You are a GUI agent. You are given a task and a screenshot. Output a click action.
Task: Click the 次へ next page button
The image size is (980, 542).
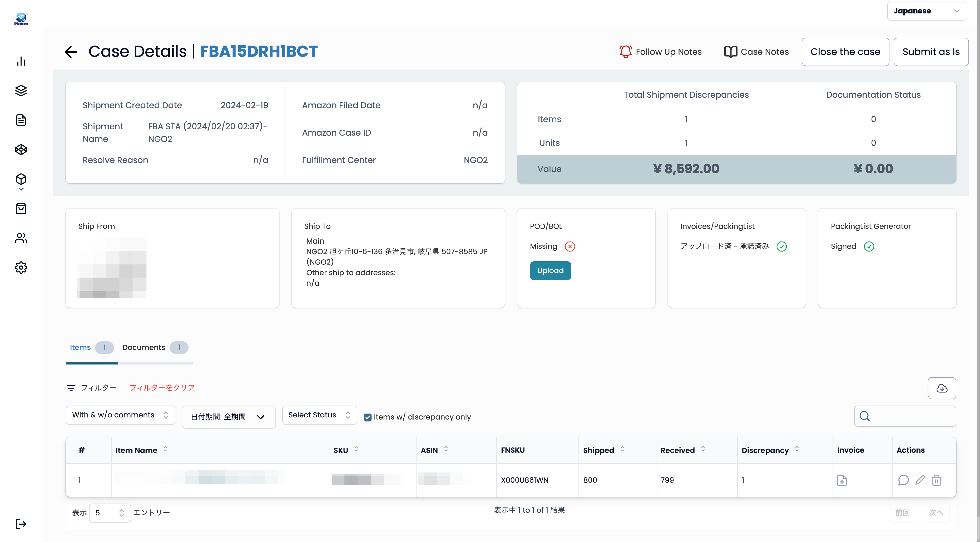coord(936,513)
